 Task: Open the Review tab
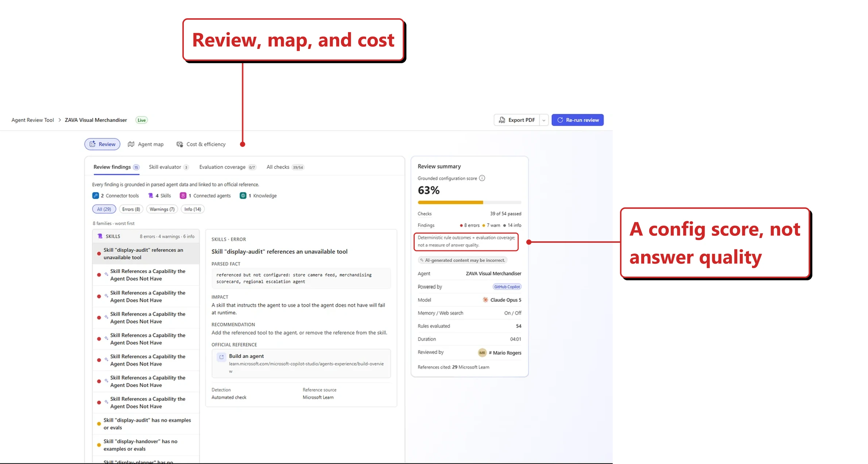(102, 144)
